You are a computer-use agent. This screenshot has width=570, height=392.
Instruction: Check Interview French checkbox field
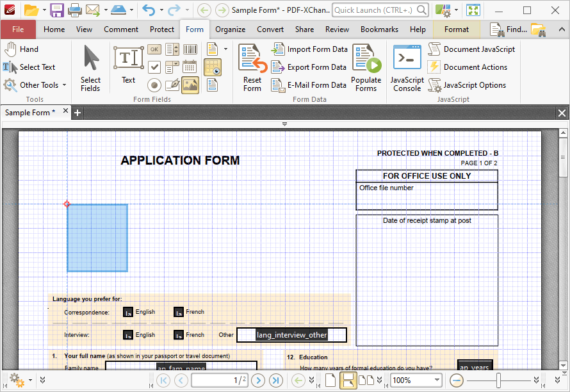179,335
